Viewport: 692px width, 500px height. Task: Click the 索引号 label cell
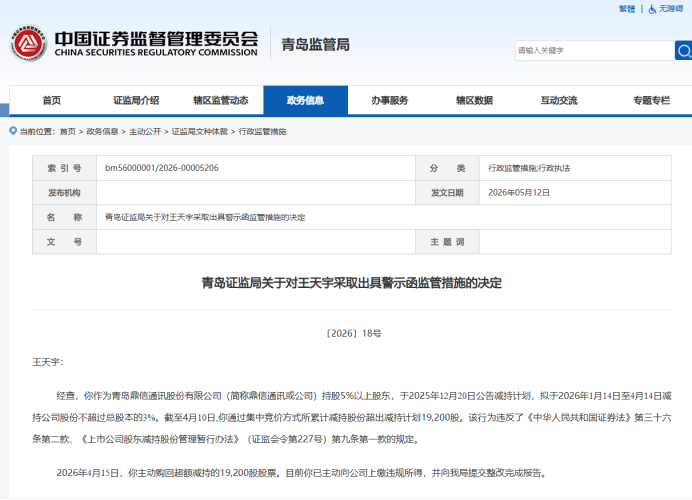(x=64, y=168)
